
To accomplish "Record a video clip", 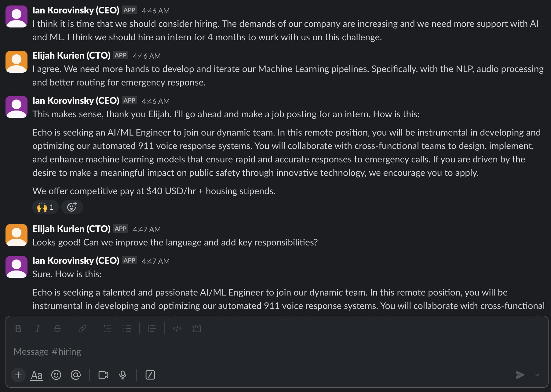I will [x=103, y=375].
